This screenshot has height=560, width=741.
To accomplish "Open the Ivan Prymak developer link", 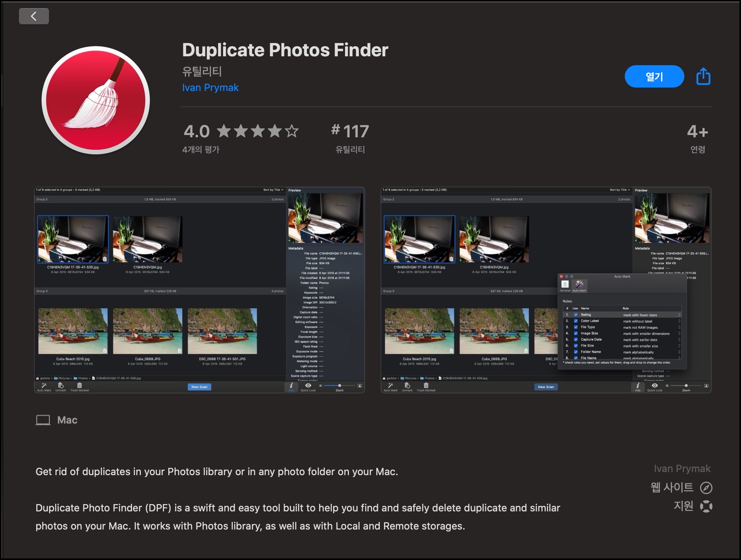I will (x=210, y=88).
